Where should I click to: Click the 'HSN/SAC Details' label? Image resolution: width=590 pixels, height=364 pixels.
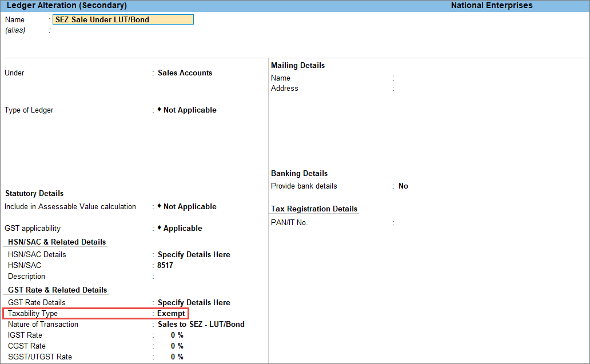[x=37, y=255]
